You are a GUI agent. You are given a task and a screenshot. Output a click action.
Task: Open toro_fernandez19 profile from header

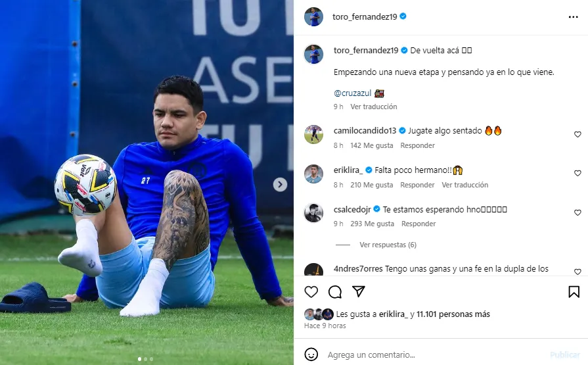(x=365, y=16)
